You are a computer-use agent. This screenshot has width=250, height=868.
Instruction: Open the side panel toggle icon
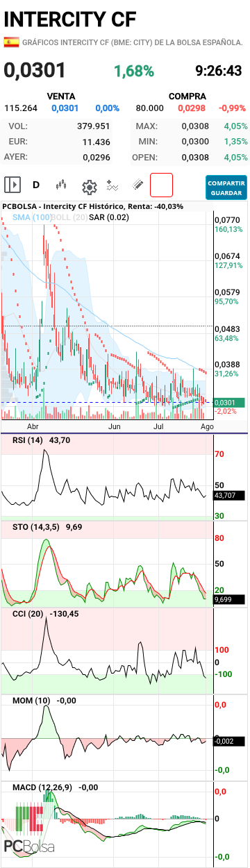[12, 185]
